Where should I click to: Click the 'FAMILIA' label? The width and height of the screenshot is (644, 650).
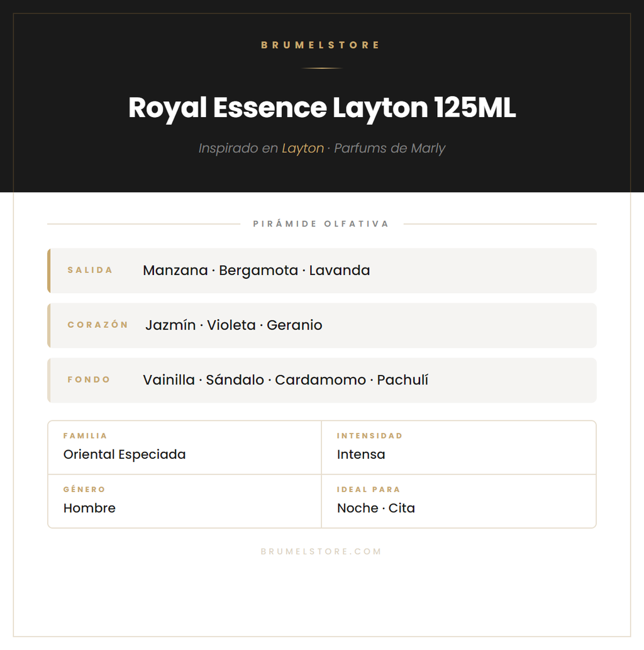(x=85, y=435)
